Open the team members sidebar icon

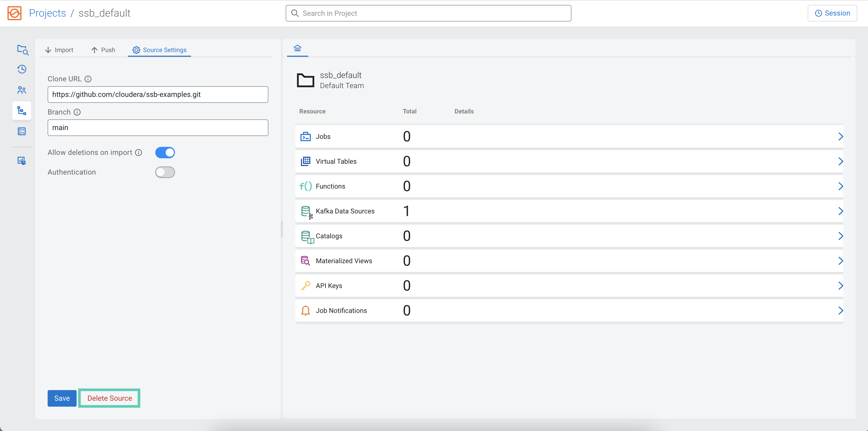(x=22, y=90)
